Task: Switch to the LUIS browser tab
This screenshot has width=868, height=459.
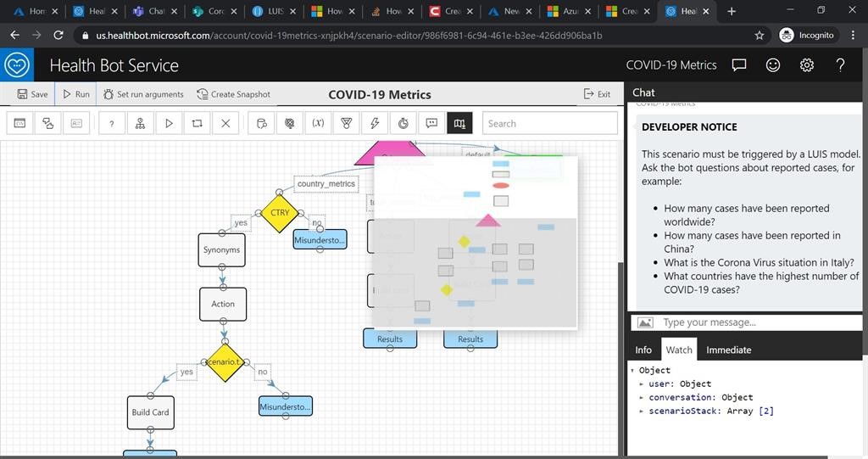Action: coord(274,11)
